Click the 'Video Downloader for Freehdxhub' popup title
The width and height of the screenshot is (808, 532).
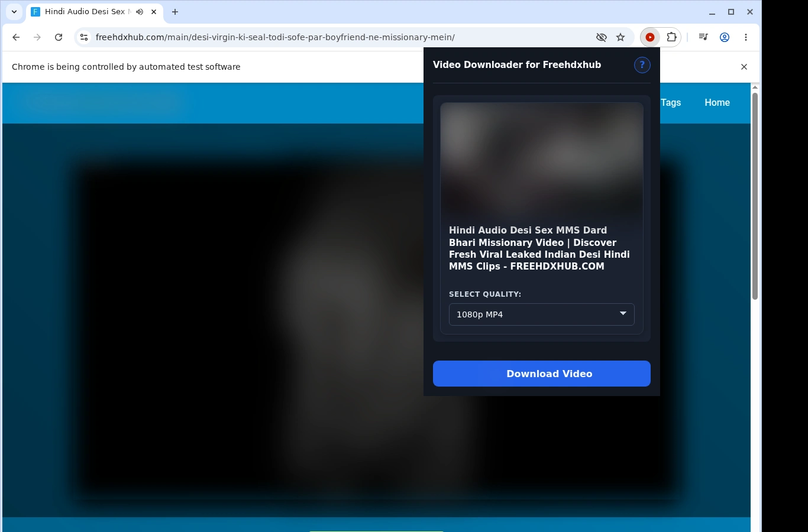(517, 65)
